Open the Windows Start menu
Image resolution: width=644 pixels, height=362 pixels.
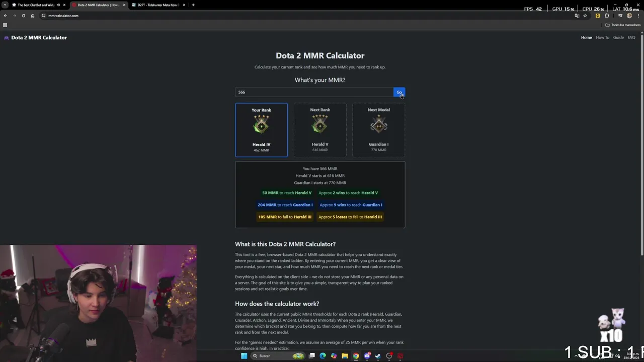[244, 356]
